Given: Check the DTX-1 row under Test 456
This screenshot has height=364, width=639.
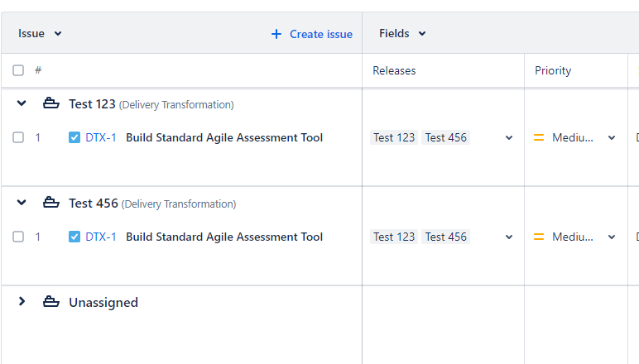Looking at the screenshot, I should pos(18,237).
